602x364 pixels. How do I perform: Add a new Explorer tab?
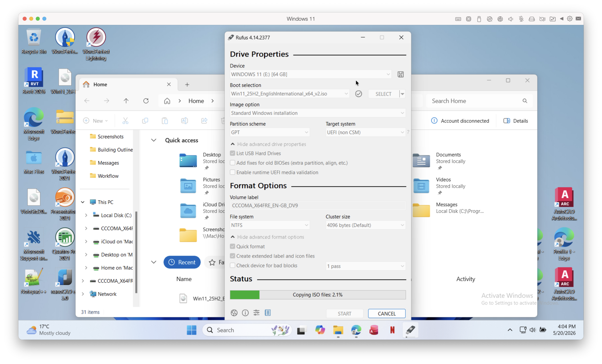tap(187, 84)
